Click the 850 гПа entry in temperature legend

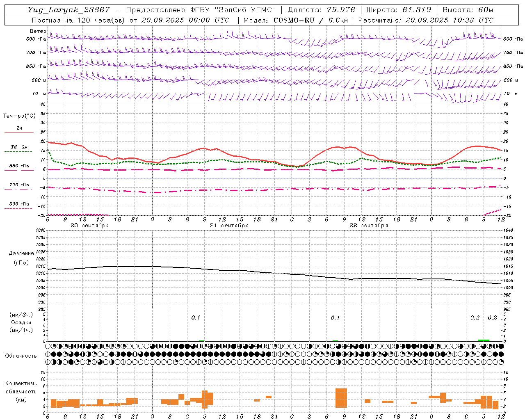19,166
